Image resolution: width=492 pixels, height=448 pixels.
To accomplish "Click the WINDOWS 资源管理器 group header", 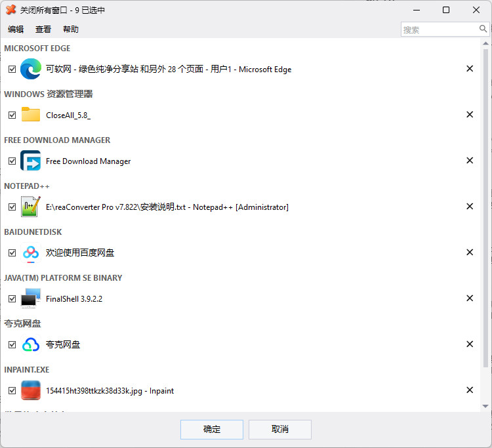I will pyautogui.click(x=49, y=94).
